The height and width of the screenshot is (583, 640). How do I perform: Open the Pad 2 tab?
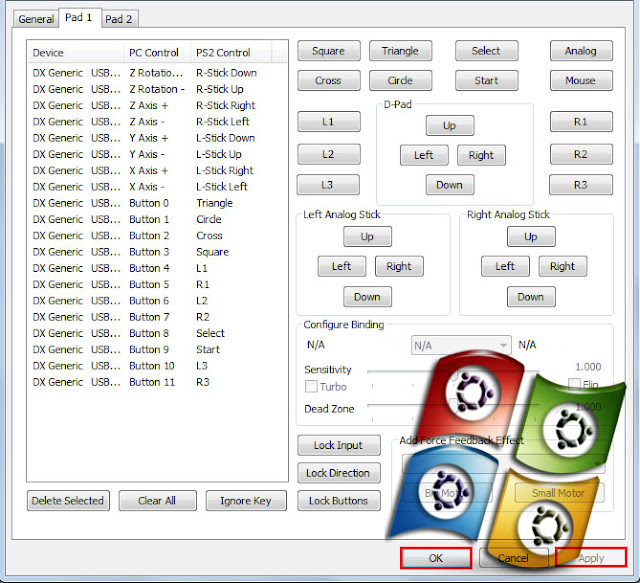click(x=119, y=19)
